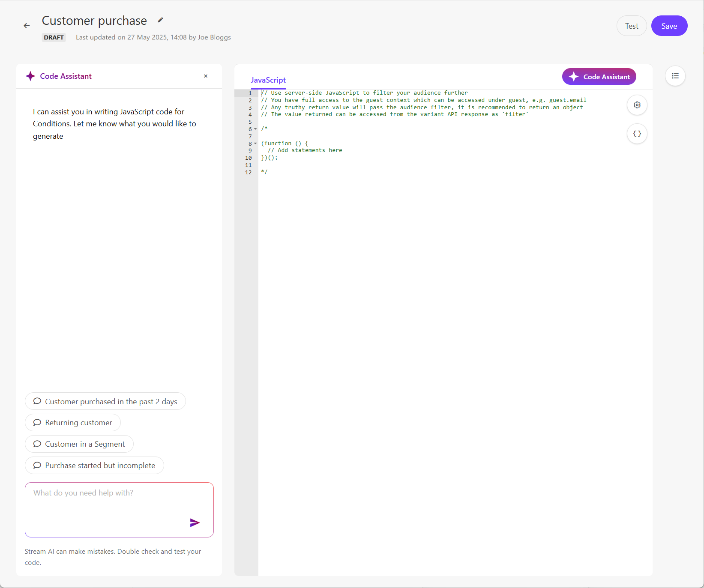This screenshot has width=704, height=588.
Task: Click the '(function () {' code line
Action: coord(285,143)
